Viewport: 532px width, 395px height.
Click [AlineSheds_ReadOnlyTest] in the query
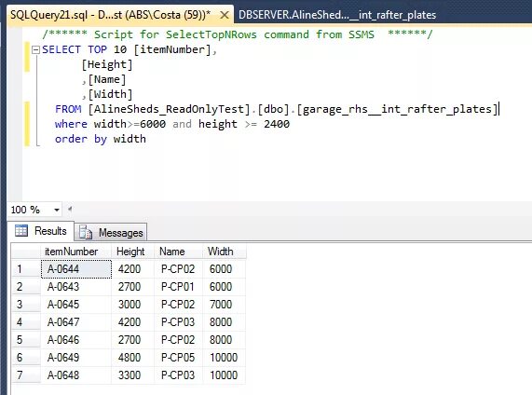[169, 109]
